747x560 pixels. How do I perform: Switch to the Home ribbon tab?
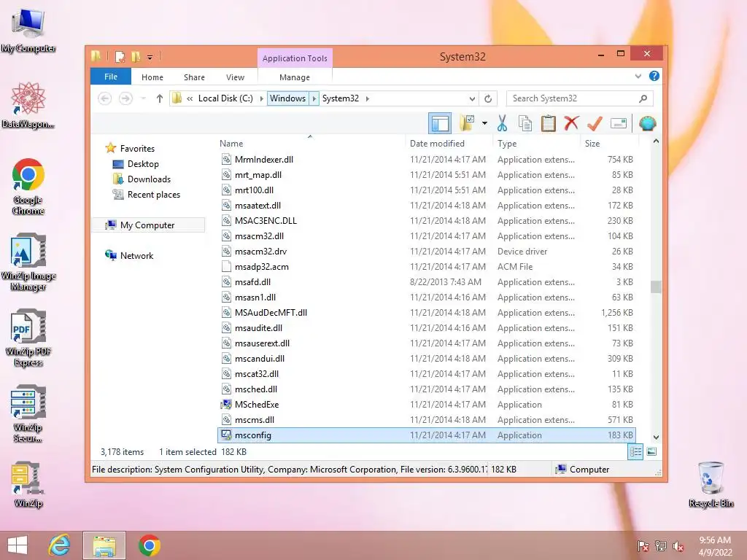pos(152,77)
